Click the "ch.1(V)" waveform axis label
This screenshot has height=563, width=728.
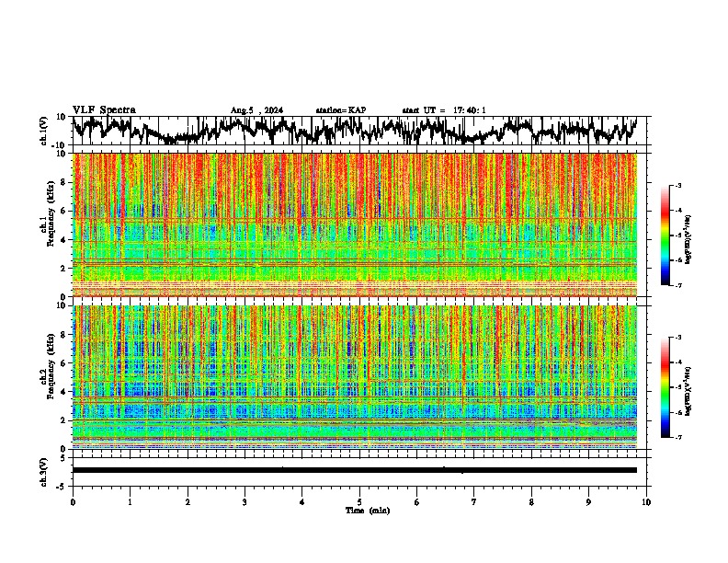point(44,131)
